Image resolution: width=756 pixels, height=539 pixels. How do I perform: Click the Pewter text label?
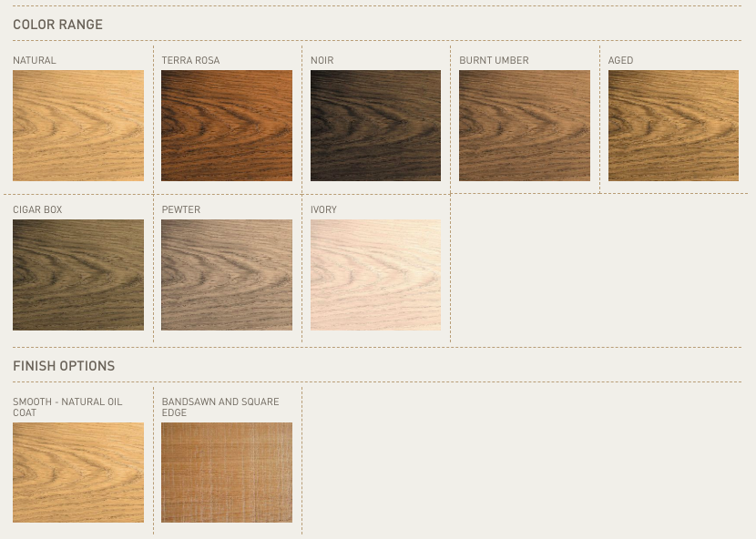pyautogui.click(x=180, y=210)
